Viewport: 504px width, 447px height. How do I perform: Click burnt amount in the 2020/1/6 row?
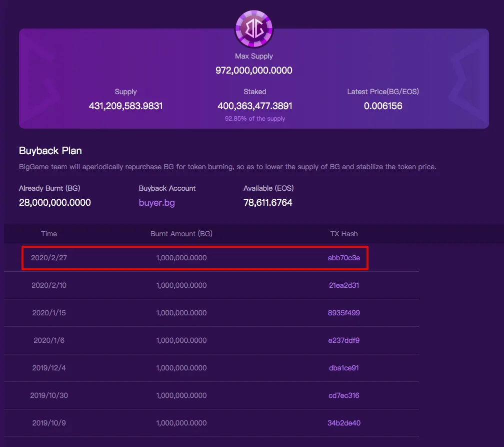(181, 340)
